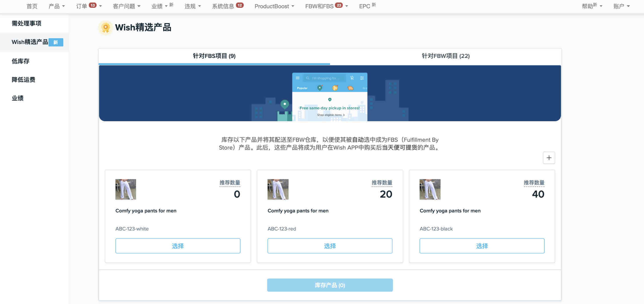644x304 pixels.
Task: Click hamburger menu icon in banner illustration
Action: [298, 78]
